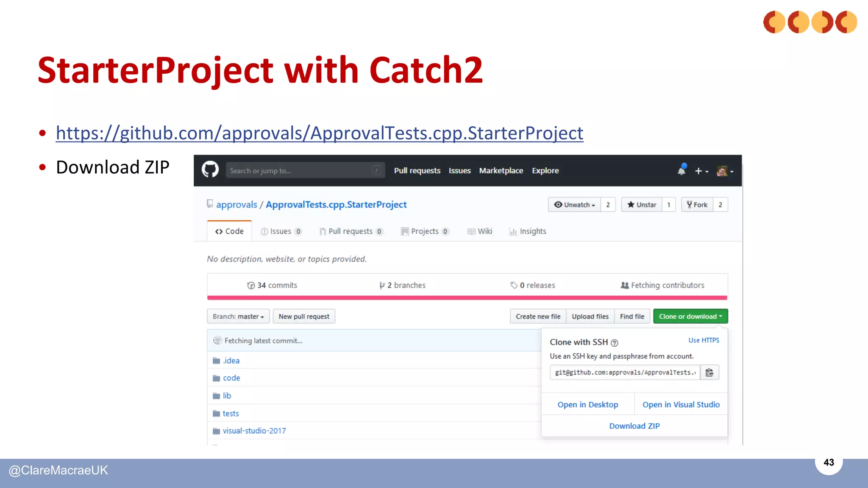Click Create new file button
868x488 pixels.
[538, 316]
